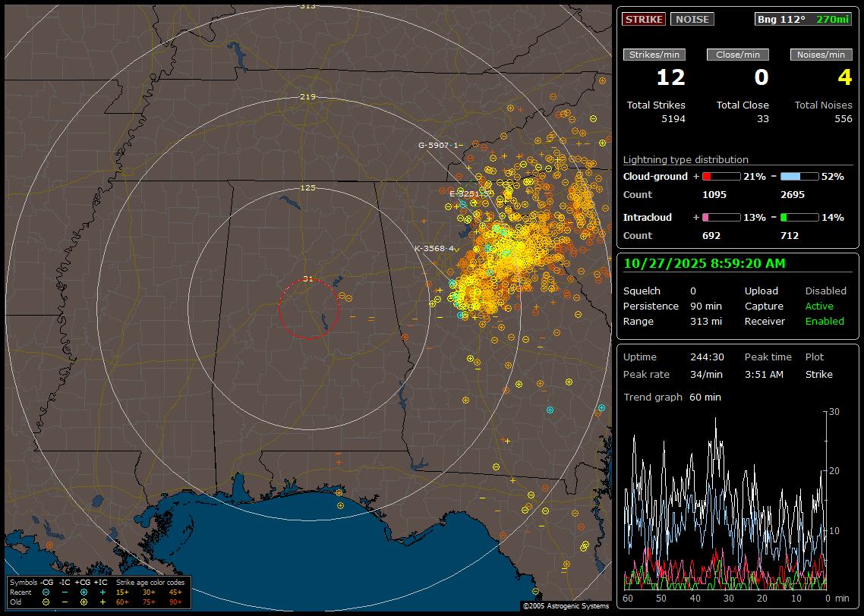
Task: Click the positive cloud-ground red percentage bar
Action: click(x=721, y=176)
